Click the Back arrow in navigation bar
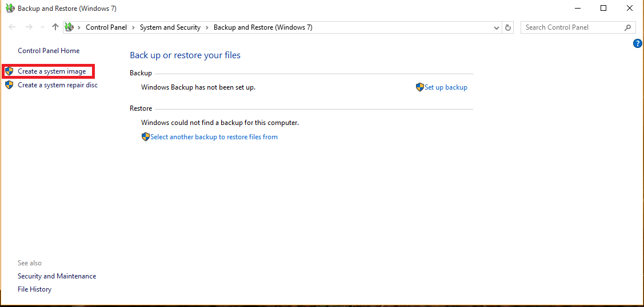The image size is (644, 307). pos(13,27)
